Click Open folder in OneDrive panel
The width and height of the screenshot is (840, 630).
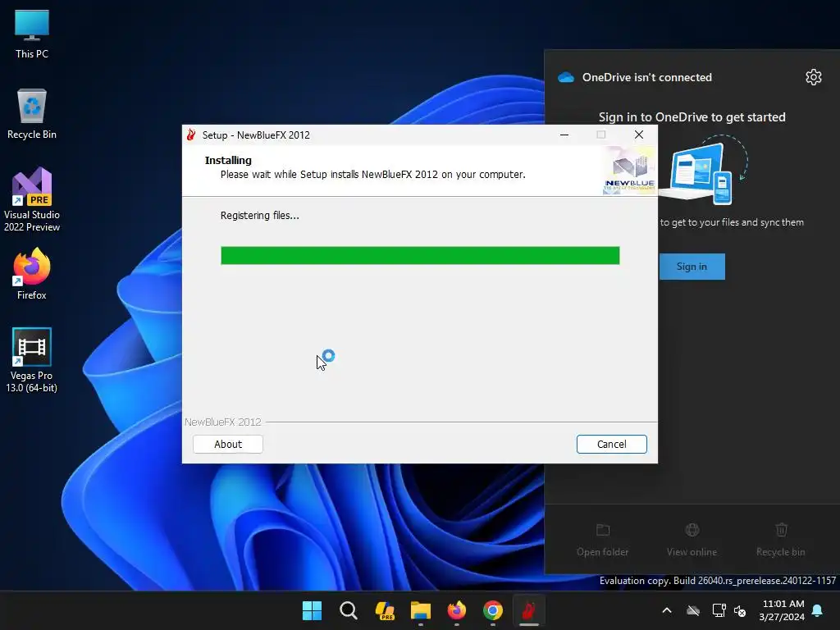pos(603,540)
